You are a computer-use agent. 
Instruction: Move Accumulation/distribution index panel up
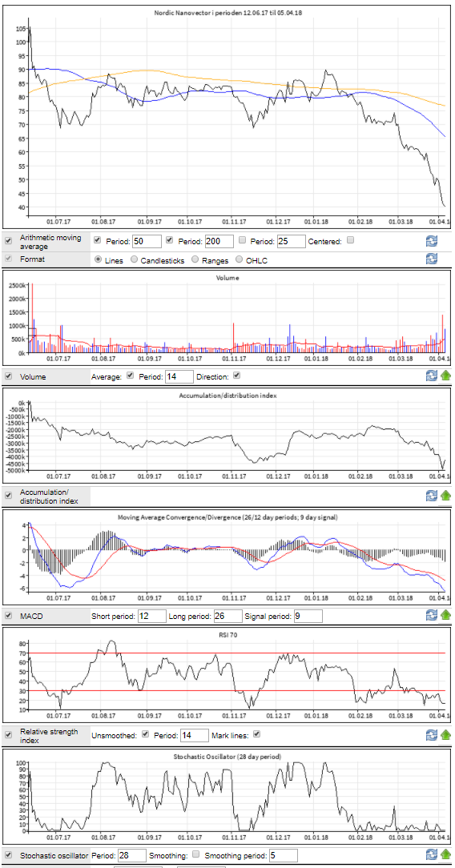click(x=445, y=496)
